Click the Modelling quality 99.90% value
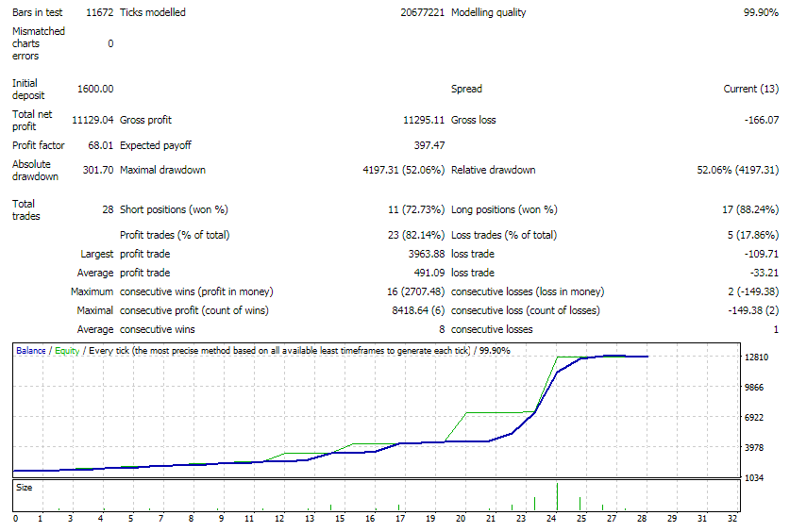Image resolution: width=790 pixels, height=532 pixels. (760, 13)
